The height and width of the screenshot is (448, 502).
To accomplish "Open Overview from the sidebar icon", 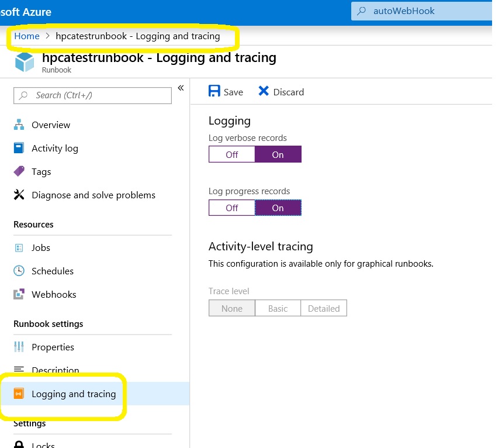I will click(19, 125).
